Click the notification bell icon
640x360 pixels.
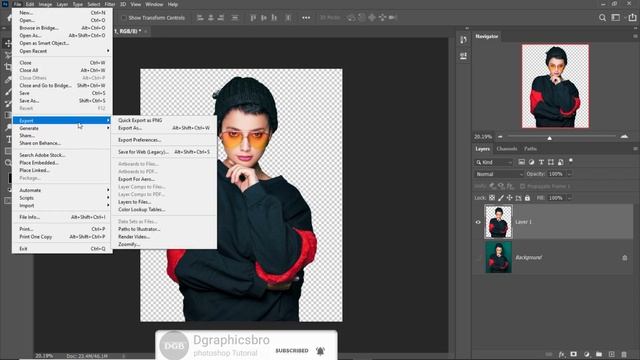point(320,351)
